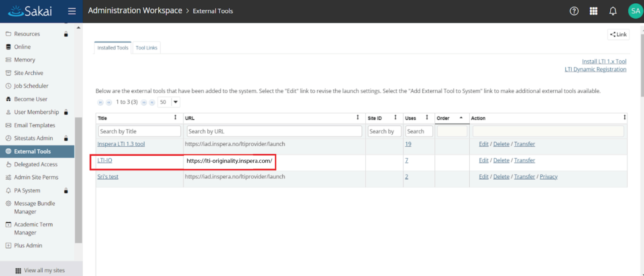Image resolution: width=644 pixels, height=276 pixels.
Task: Click the Sakai logo
Action: click(30, 11)
